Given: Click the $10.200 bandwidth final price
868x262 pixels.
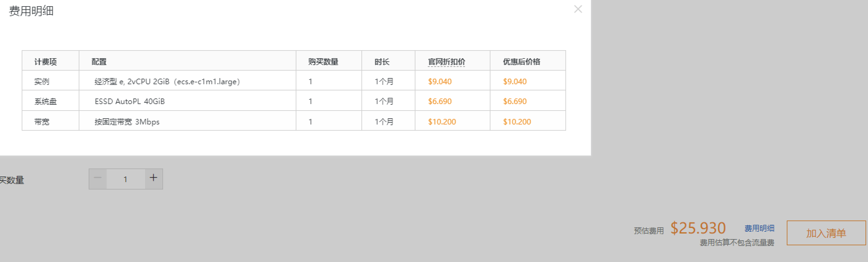Looking at the screenshot, I should tap(517, 122).
